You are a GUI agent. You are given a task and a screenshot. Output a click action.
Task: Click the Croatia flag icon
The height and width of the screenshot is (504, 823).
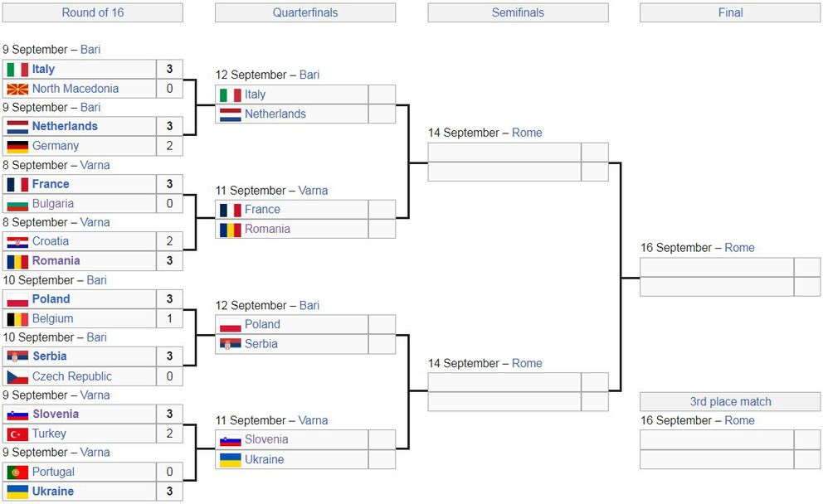[x=17, y=242]
